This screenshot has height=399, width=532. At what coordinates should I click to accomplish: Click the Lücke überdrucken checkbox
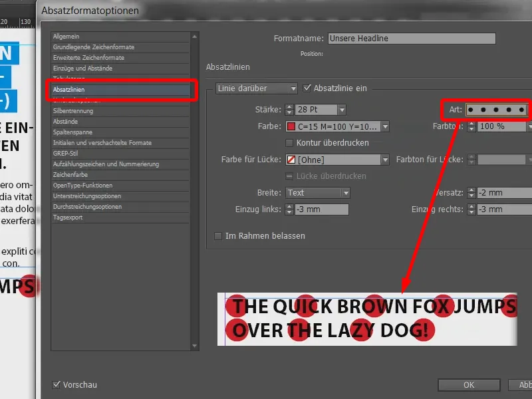coord(289,176)
